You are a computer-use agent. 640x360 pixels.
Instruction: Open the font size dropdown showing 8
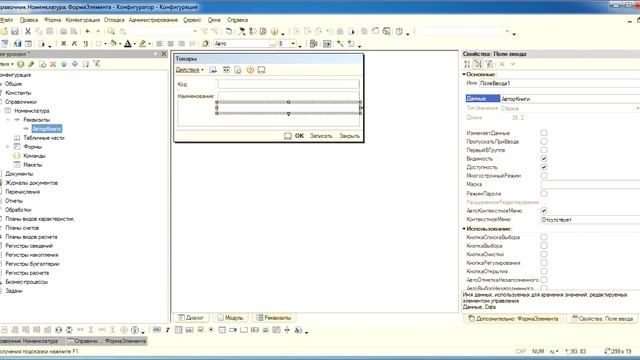tap(293, 44)
